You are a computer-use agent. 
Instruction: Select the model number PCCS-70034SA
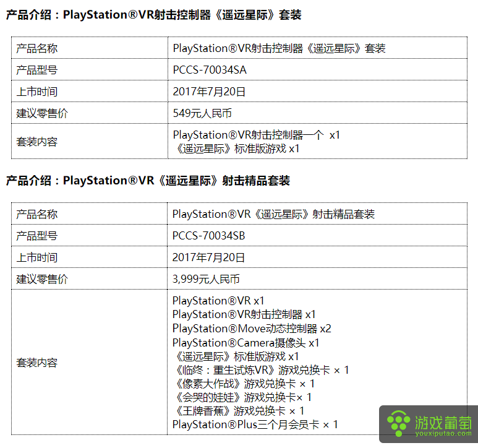point(210,70)
